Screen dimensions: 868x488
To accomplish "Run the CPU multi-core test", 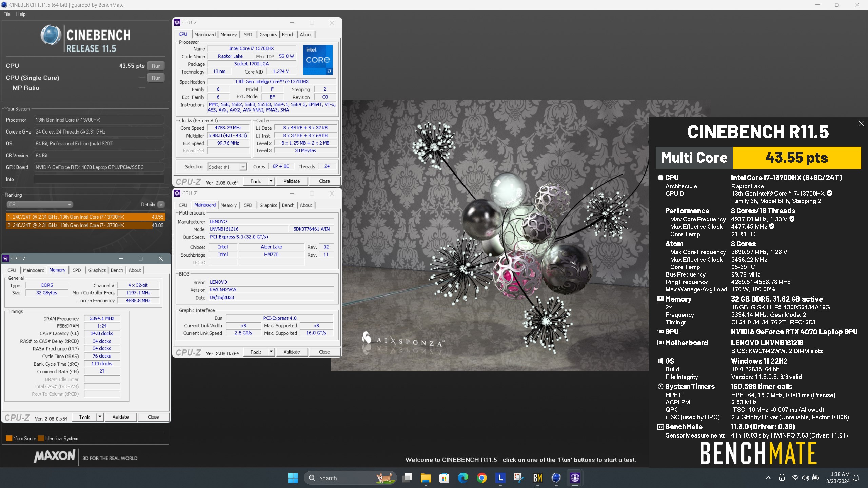I will (x=156, y=66).
